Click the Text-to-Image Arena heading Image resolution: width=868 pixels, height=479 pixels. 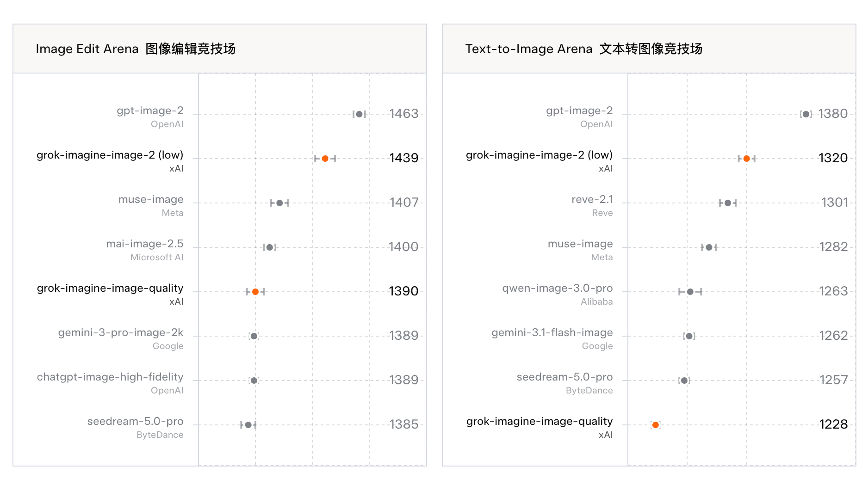click(584, 49)
